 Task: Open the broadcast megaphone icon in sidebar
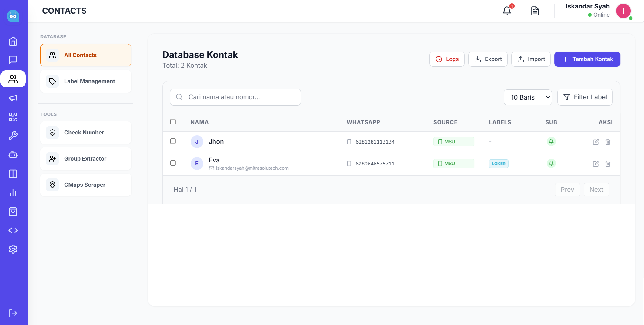(x=13, y=98)
